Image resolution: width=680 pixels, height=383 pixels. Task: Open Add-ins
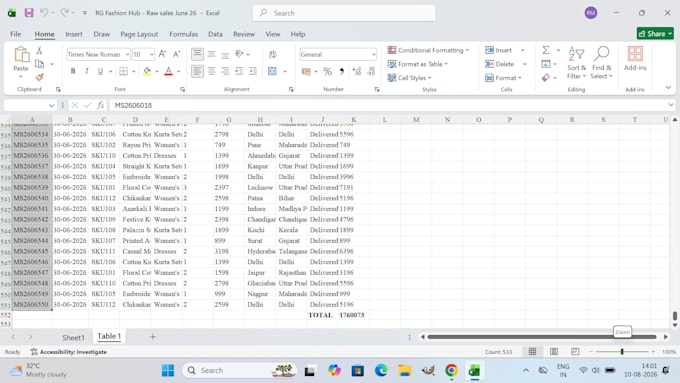(x=635, y=59)
